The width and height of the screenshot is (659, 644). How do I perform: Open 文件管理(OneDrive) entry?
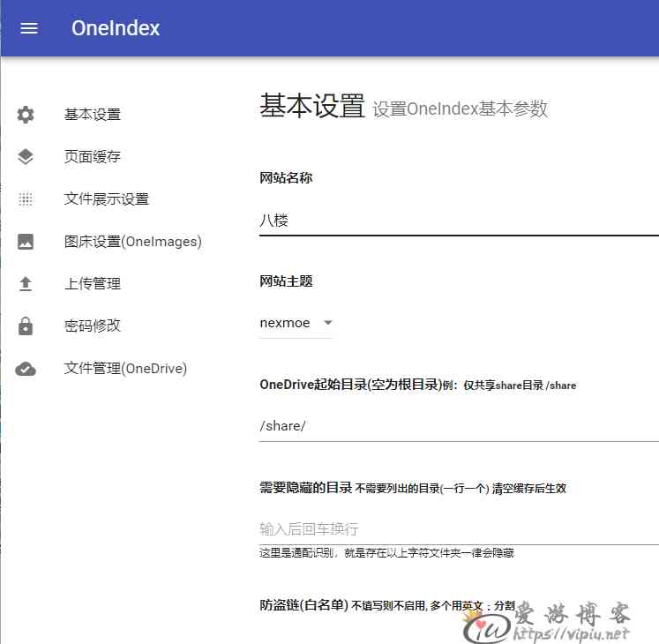click(x=125, y=369)
